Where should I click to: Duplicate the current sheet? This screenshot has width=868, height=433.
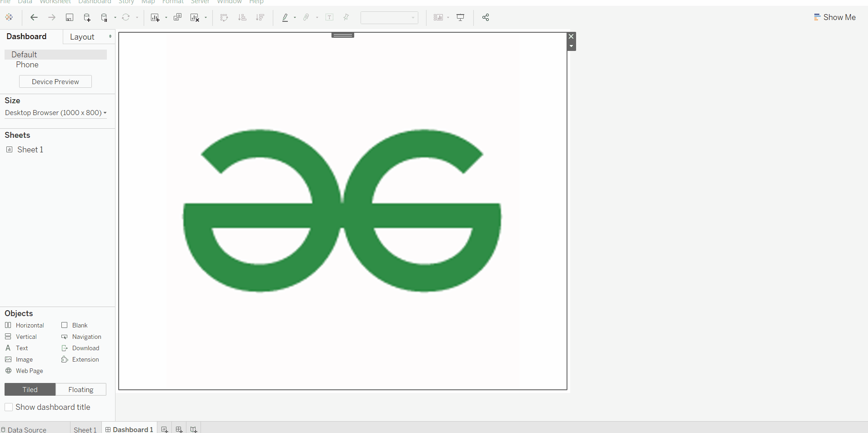coord(177,17)
